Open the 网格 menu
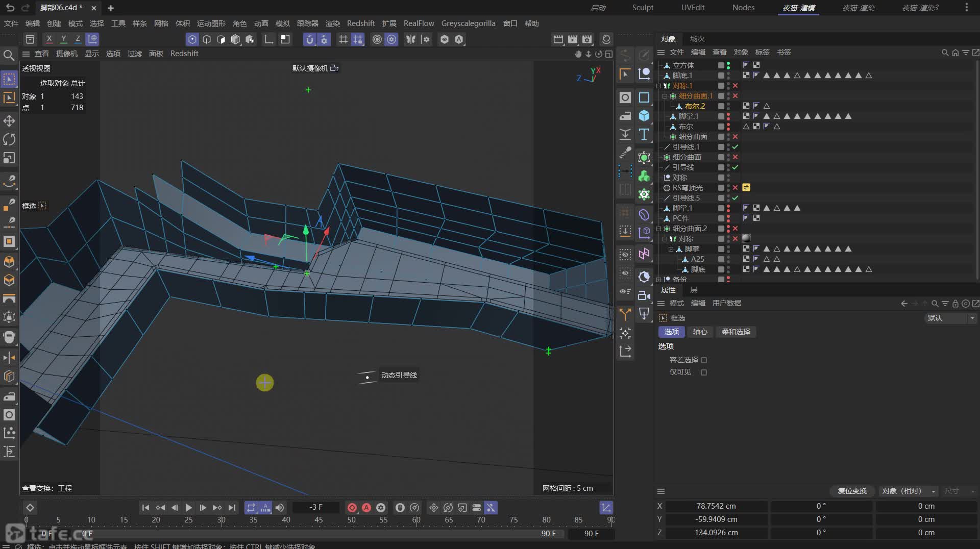Viewport: 980px width, 549px height. tap(161, 23)
